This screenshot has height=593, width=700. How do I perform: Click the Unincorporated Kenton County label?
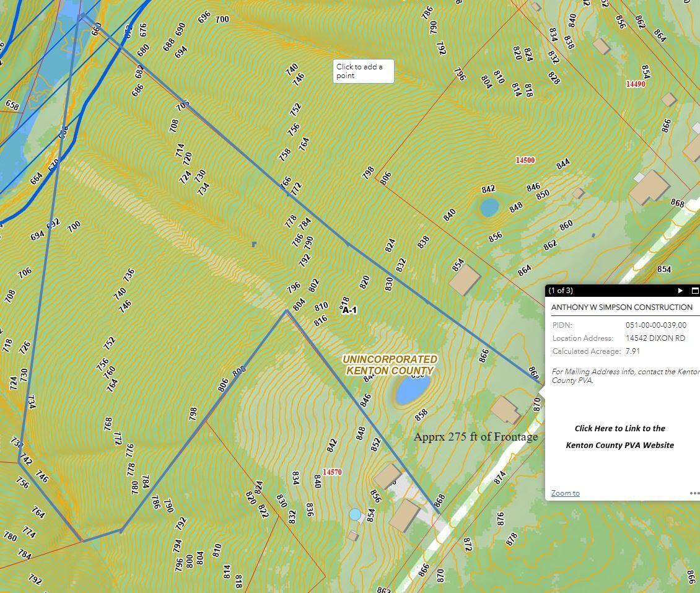click(x=390, y=365)
